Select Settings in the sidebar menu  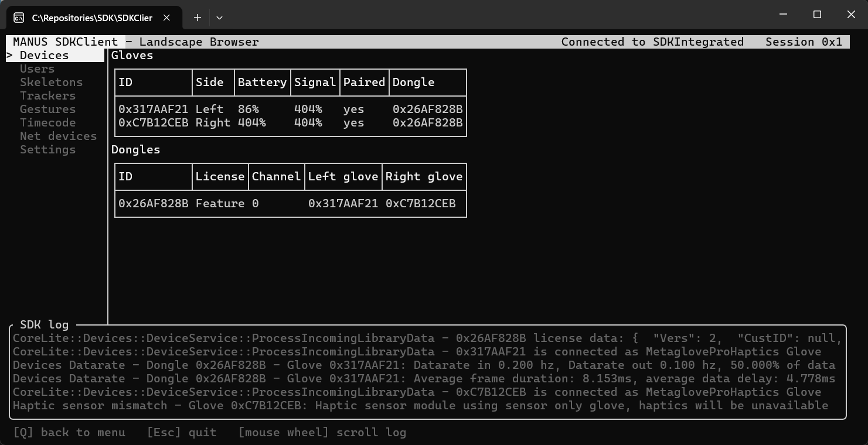pos(47,149)
